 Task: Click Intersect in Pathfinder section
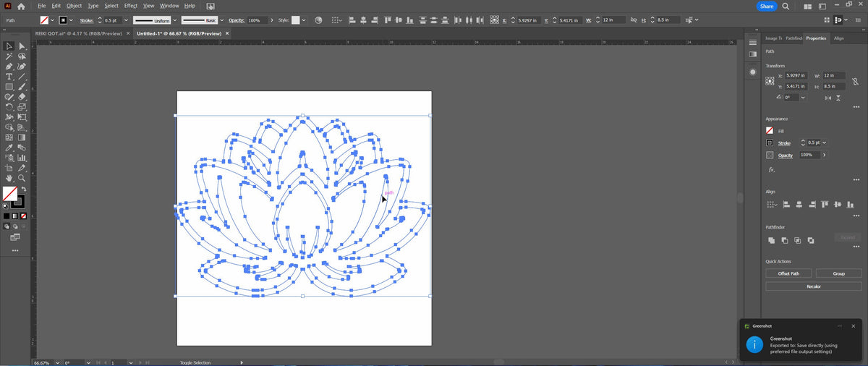click(x=797, y=240)
